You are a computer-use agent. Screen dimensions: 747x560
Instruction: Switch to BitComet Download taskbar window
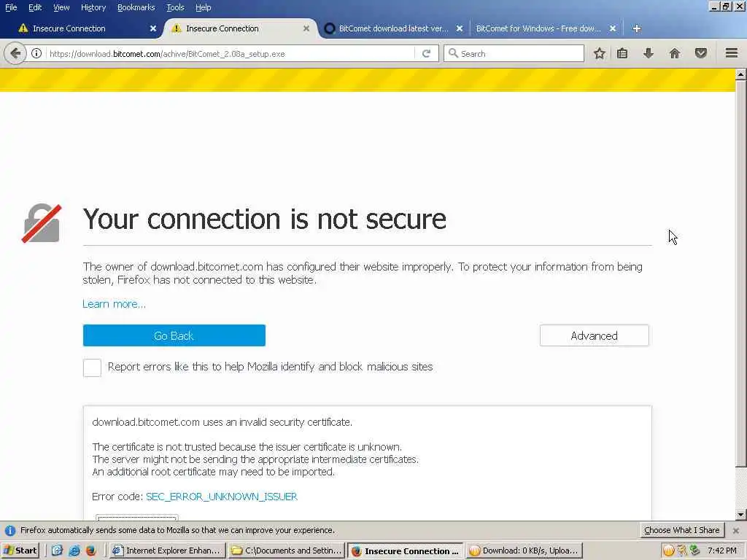point(524,551)
